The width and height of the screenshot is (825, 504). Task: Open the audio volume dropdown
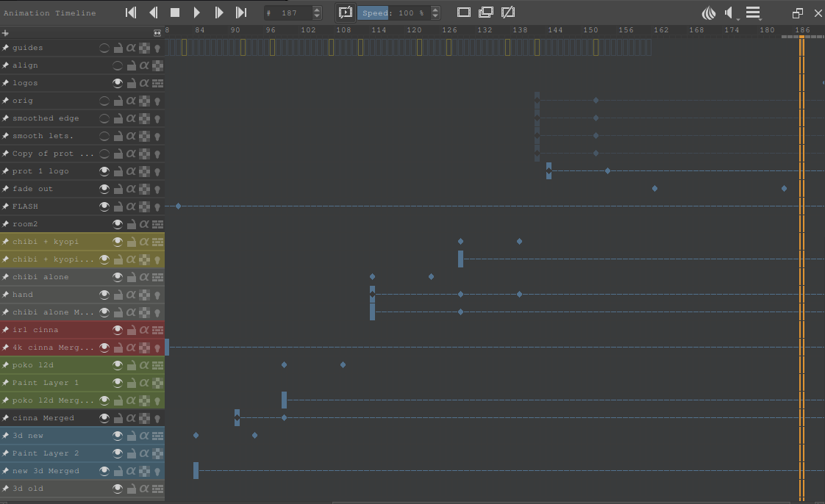coord(731,12)
